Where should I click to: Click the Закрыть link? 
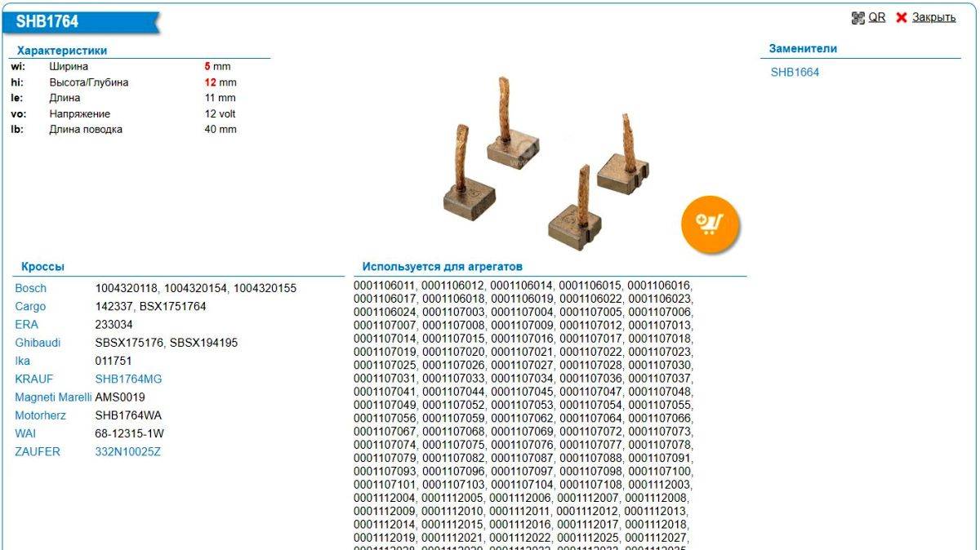[x=933, y=17]
